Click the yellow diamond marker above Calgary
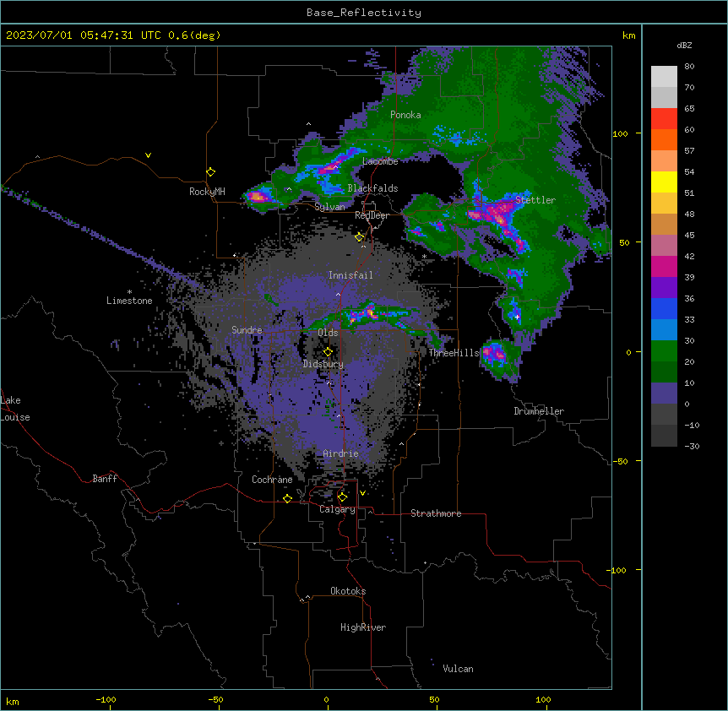Screen dimensions: 728x711 click(x=342, y=497)
